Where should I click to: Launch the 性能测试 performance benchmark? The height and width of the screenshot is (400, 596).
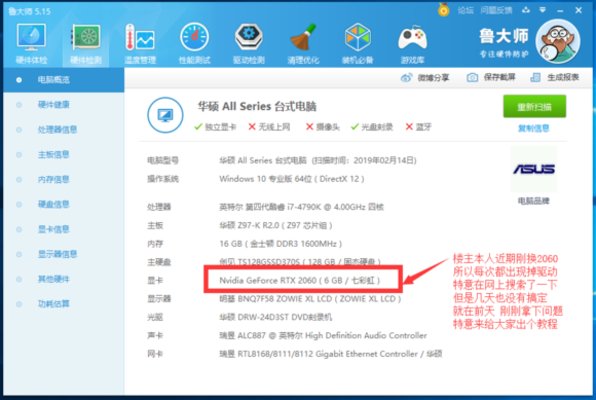(x=194, y=43)
